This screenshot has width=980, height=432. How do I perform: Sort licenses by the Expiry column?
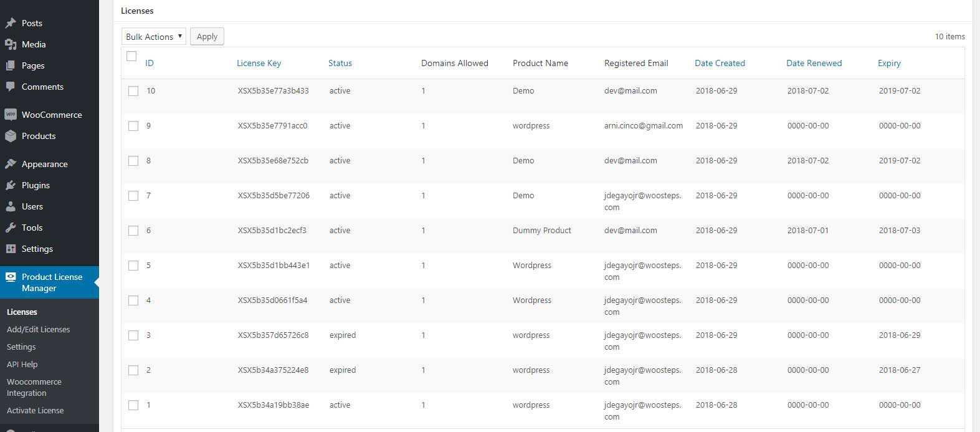[889, 63]
